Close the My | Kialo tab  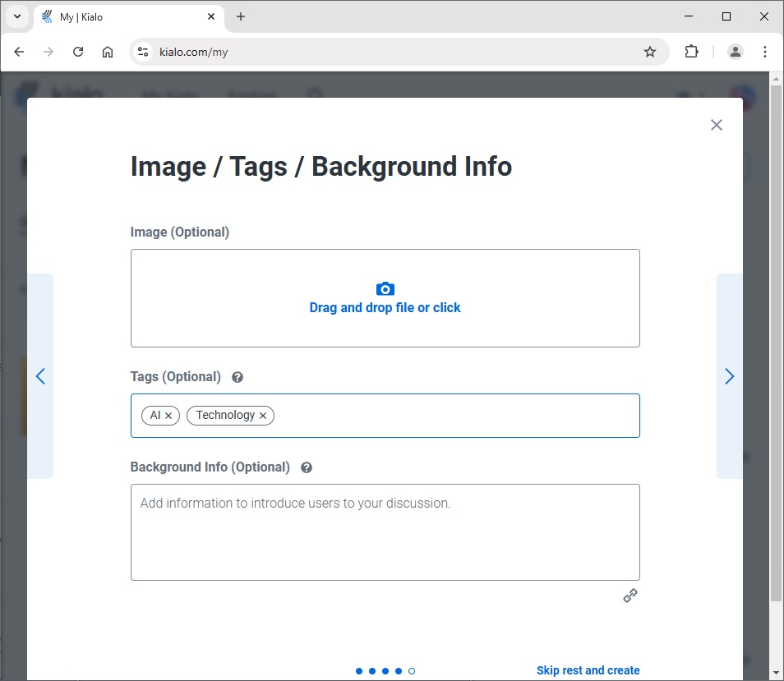211,16
